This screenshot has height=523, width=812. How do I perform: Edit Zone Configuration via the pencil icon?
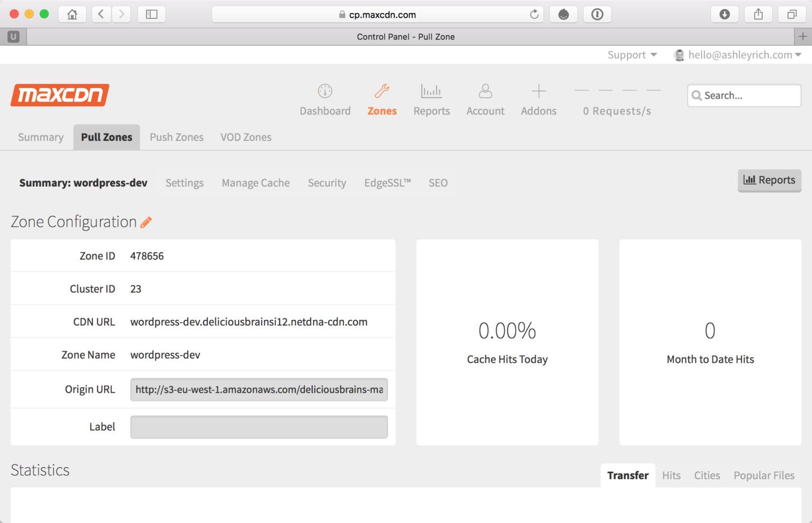point(146,222)
